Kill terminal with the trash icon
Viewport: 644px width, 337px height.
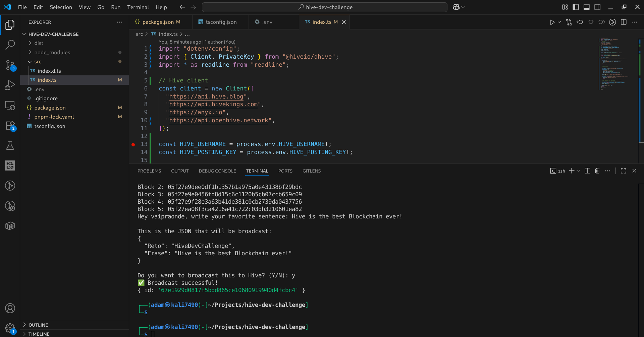tap(597, 171)
